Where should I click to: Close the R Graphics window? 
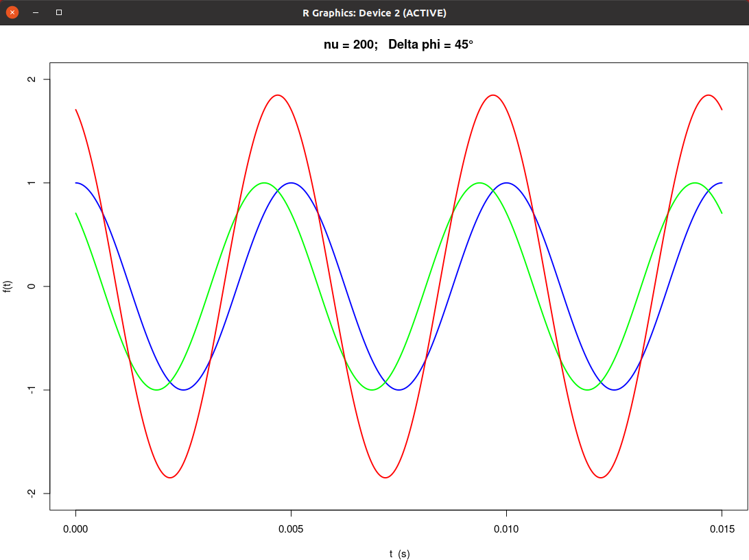pyautogui.click(x=12, y=12)
